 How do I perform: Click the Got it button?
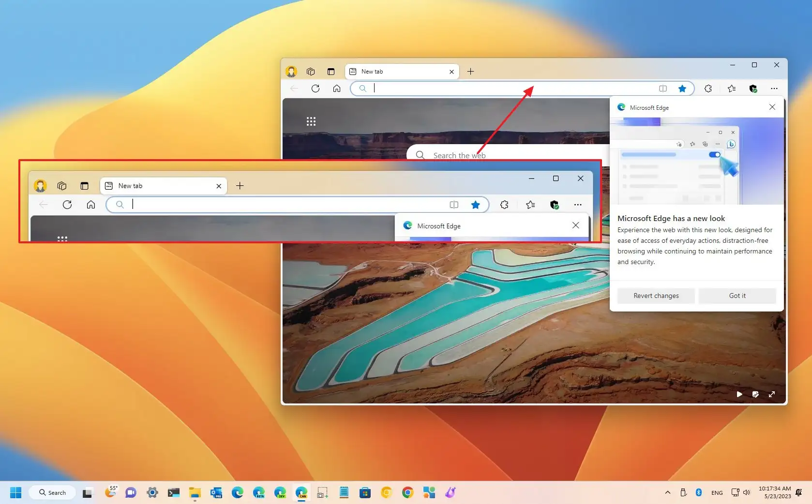(737, 296)
